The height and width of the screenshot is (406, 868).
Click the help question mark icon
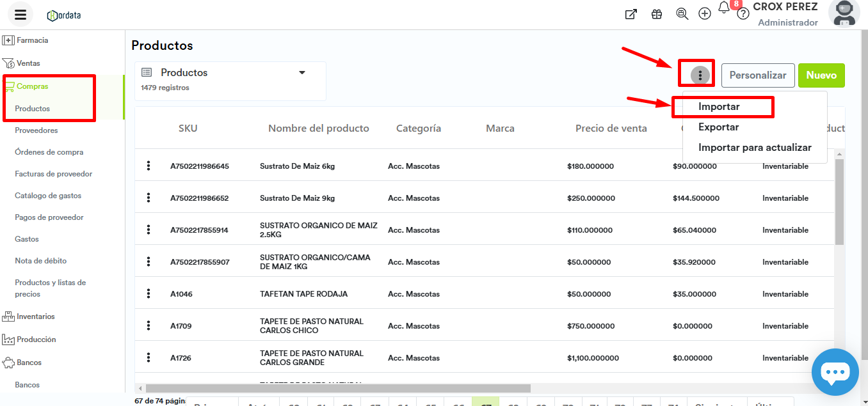pos(743,14)
